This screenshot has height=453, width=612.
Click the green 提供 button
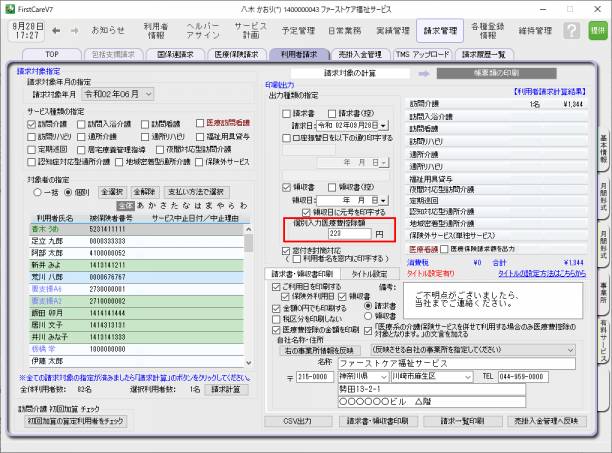tap(597, 31)
